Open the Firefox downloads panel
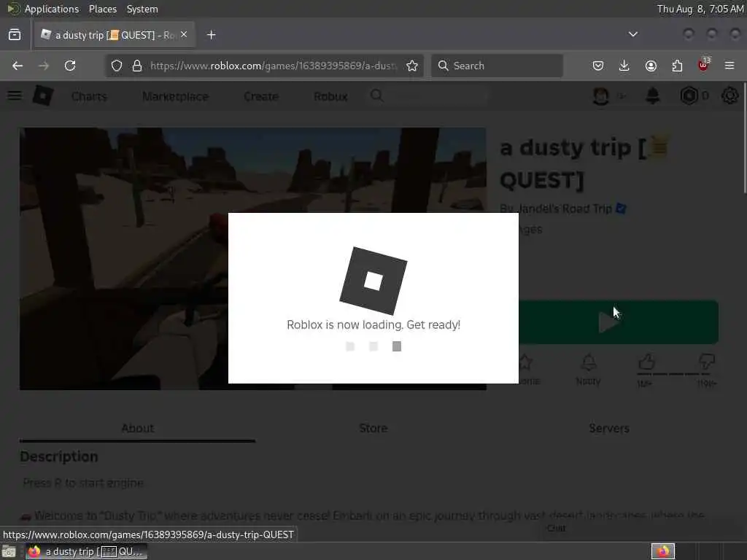Image resolution: width=747 pixels, height=560 pixels. point(624,66)
